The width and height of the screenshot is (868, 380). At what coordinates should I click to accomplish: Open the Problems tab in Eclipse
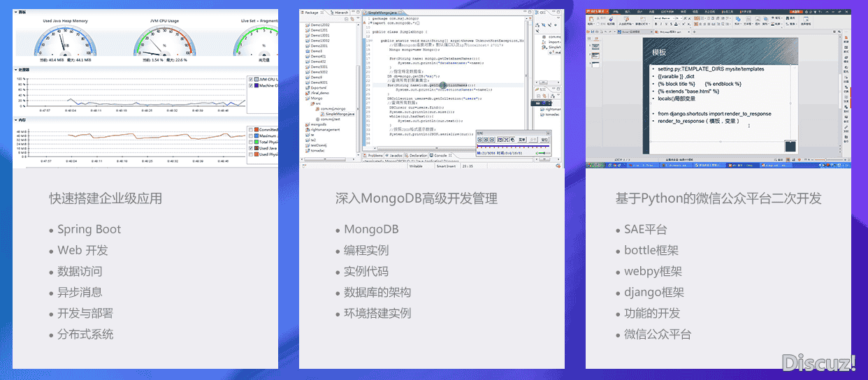coord(375,155)
